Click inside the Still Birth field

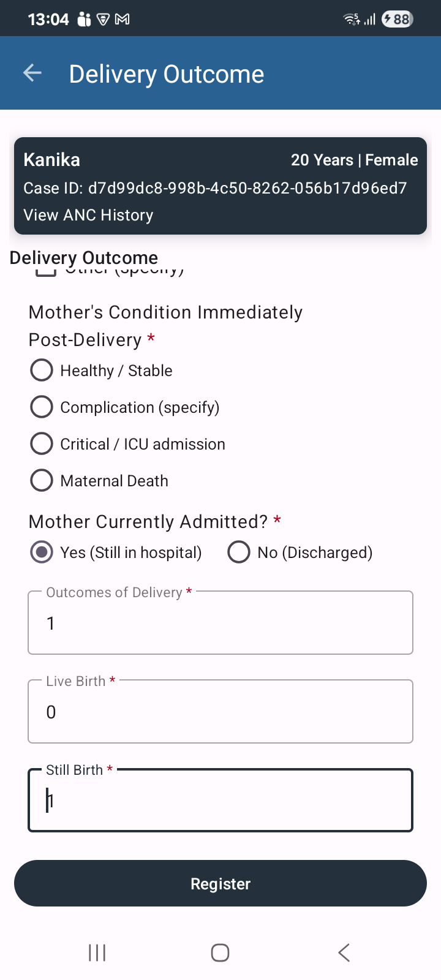pyautogui.click(x=221, y=800)
